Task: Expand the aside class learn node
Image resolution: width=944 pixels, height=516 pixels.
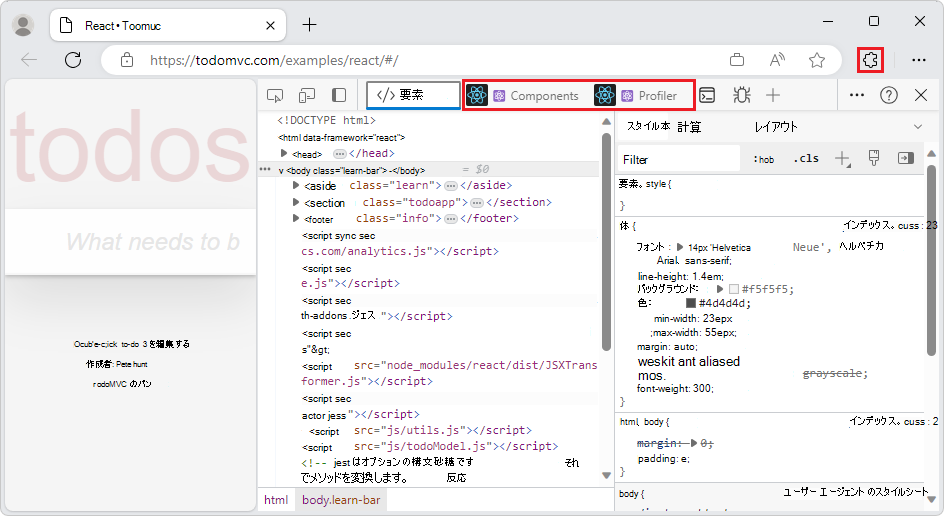Action: coord(296,185)
